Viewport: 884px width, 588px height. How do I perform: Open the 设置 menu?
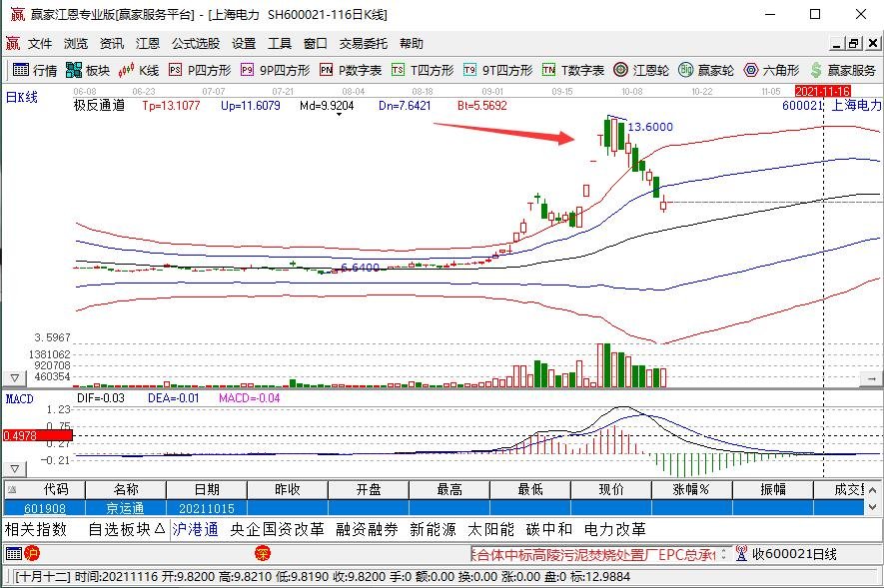pos(244,43)
